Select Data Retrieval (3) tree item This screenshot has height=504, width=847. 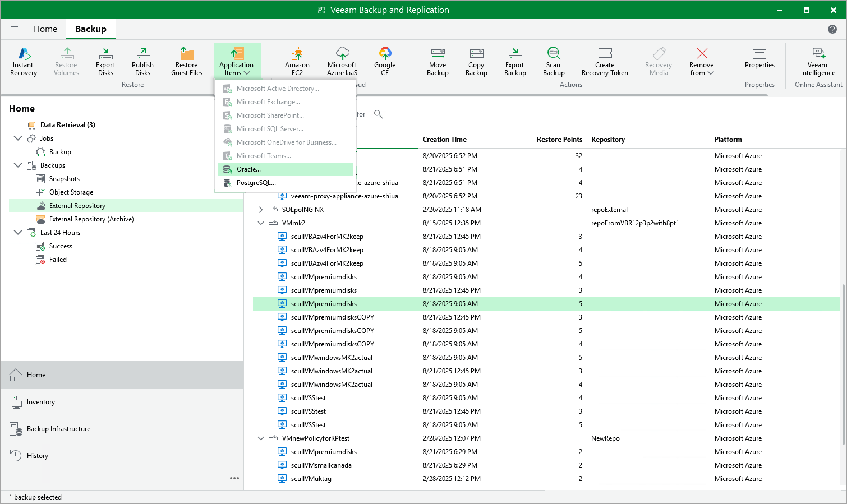click(x=67, y=125)
